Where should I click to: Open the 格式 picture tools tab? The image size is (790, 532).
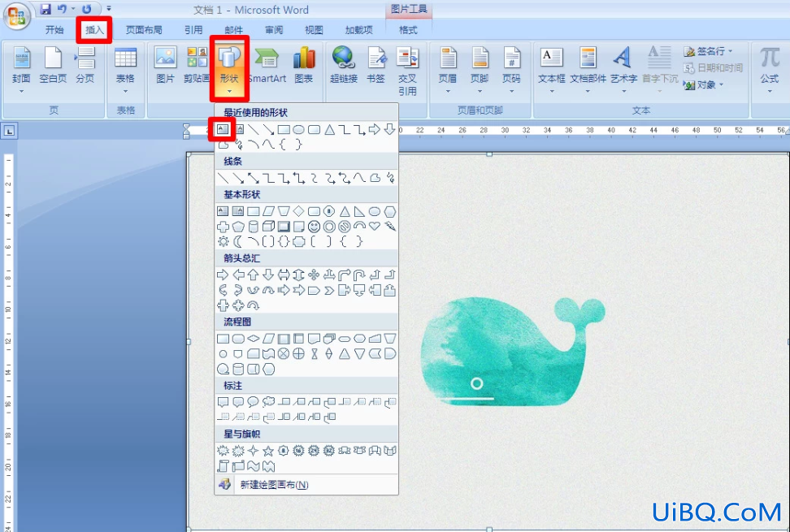tap(408, 30)
